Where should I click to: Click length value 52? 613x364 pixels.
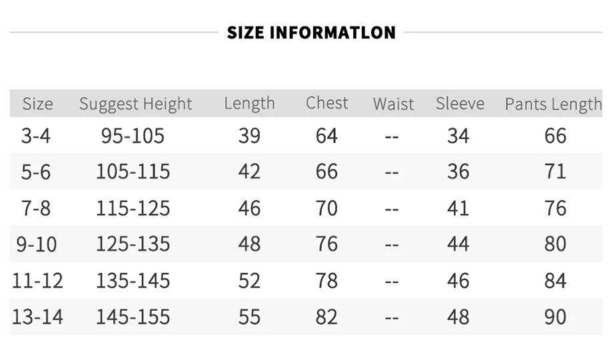tap(249, 281)
